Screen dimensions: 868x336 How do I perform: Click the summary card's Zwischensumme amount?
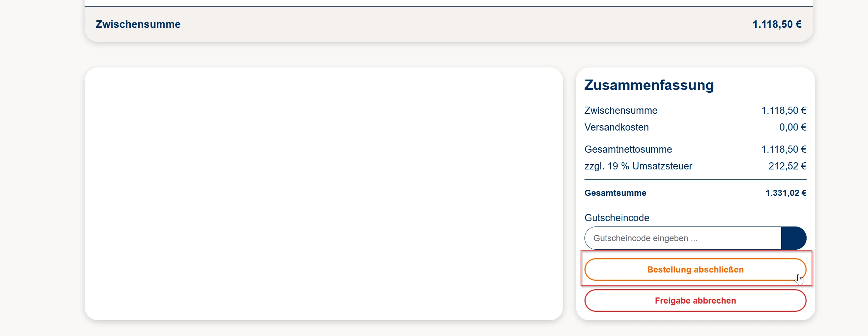click(x=783, y=111)
